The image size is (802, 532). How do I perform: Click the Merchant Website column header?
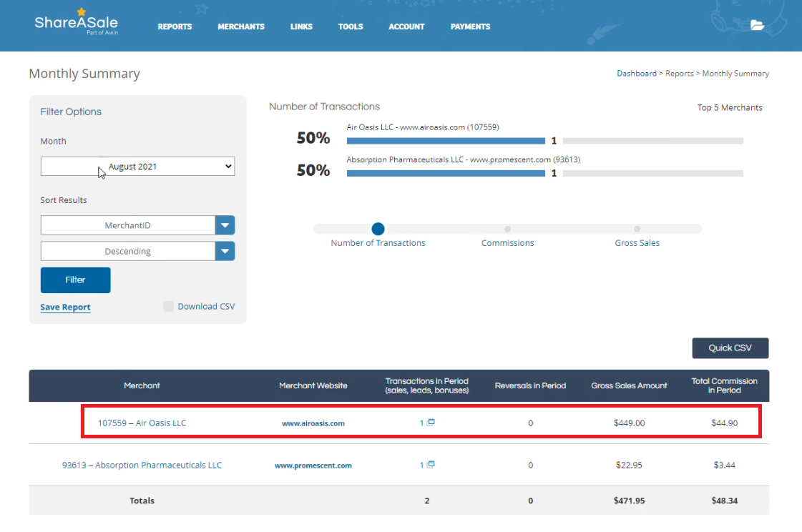pyautogui.click(x=313, y=386)
